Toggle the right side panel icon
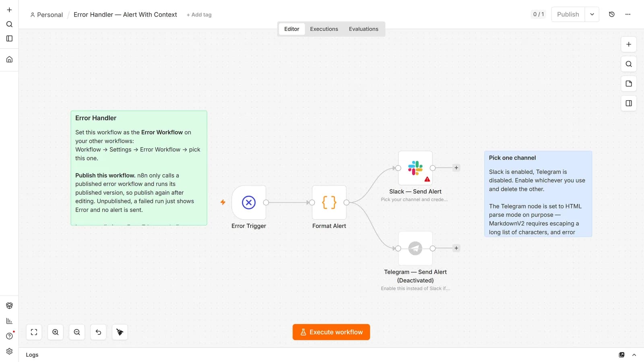Screen dimensions: 644x362 [x=629, y=103]
